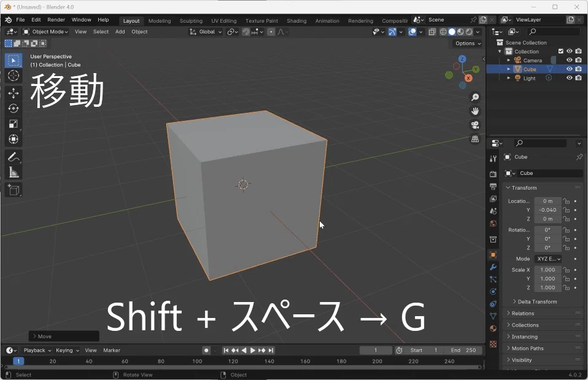Expand the Delta Transform panel
Image resolution: width=588 pixels, height=380 pixels.
click(537, 301)
